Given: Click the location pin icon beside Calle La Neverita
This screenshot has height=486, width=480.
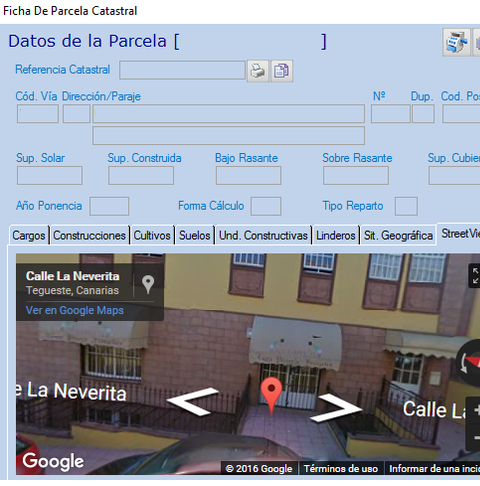Looking at the screenshot, I should [x=148, y=284].
